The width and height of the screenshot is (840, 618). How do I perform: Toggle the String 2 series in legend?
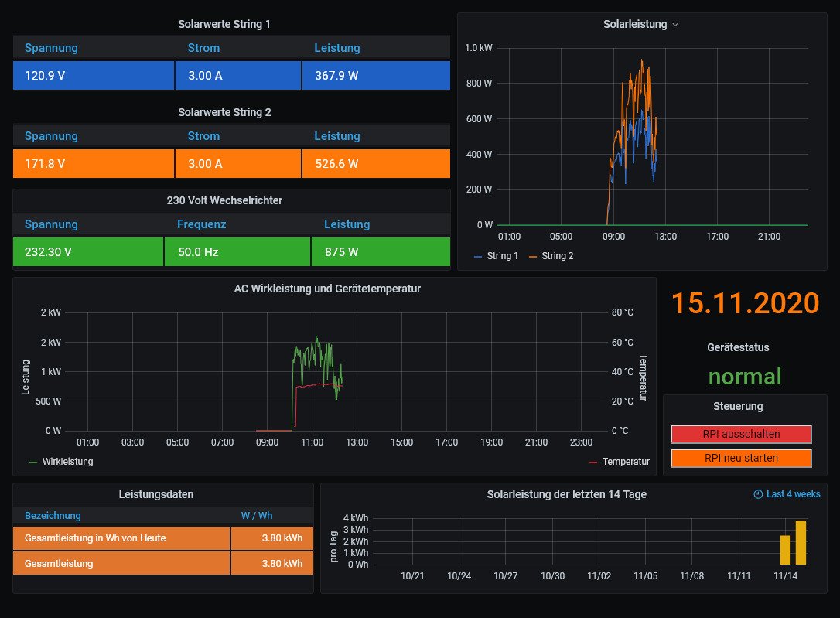(557, 256)
